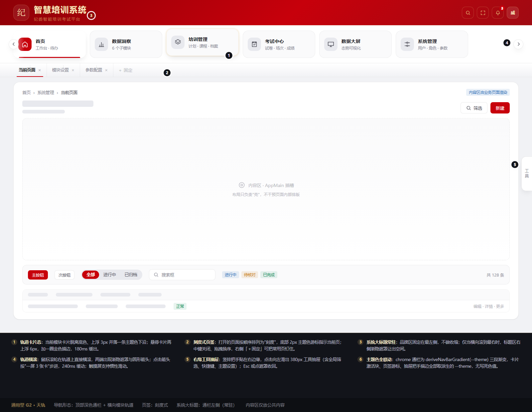This screenshot has height=412, width=532.
Task: Open the 系统管理 module card
Action: tap(432, 44)
